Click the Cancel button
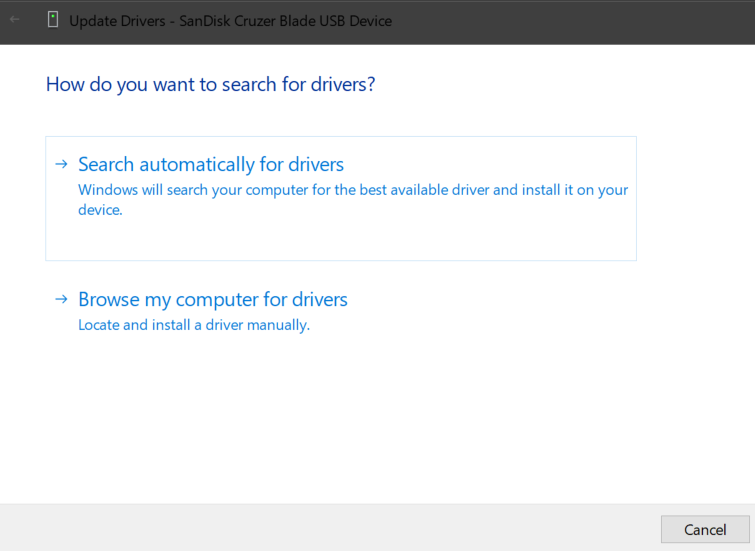755x551 pixels. pos(705,529)
